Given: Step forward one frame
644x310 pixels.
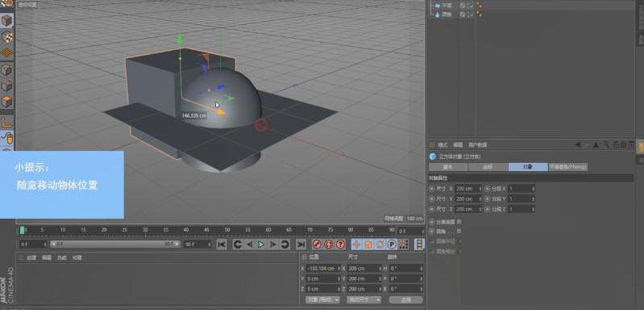Looking at the screenshot, I should pyautogui.click(x=272, y=245).
